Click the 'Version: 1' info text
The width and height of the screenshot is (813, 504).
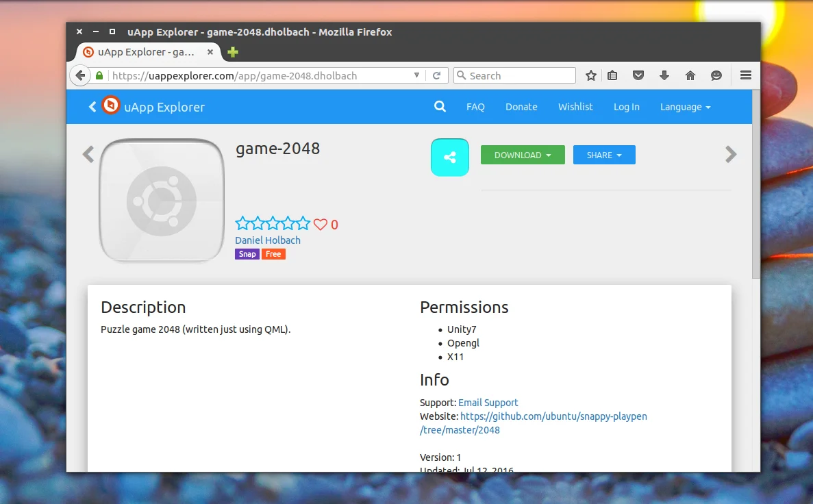click(440, 457)
